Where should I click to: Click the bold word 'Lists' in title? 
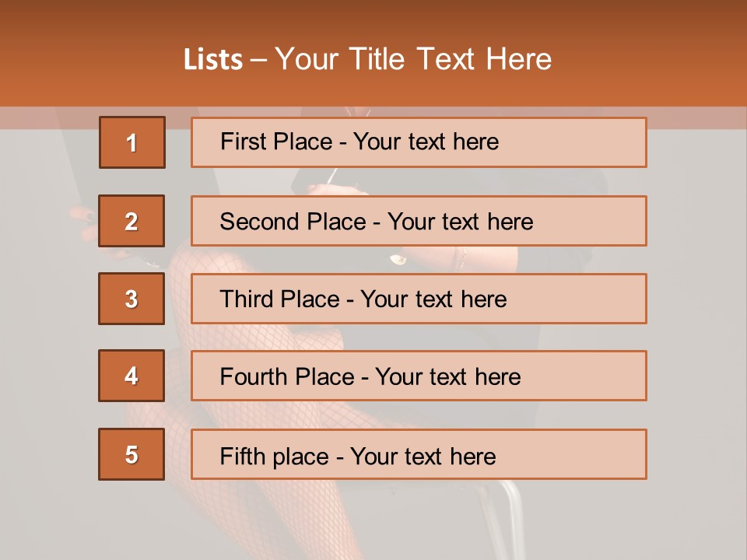point(213,60)
